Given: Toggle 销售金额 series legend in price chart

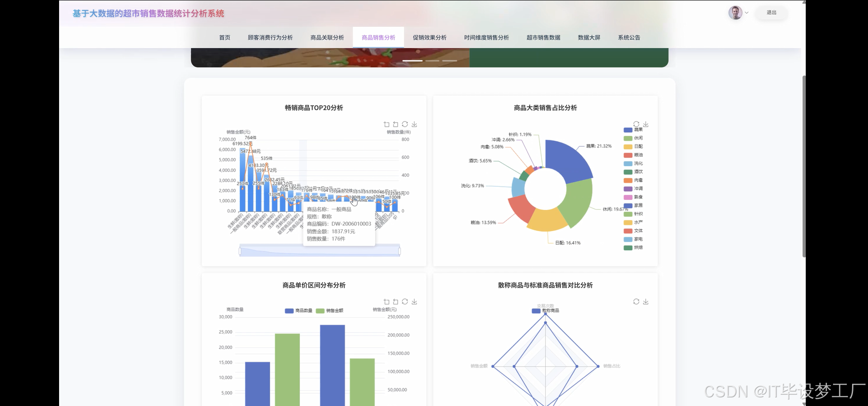Looking at the screenshot, I should [329, 311].
